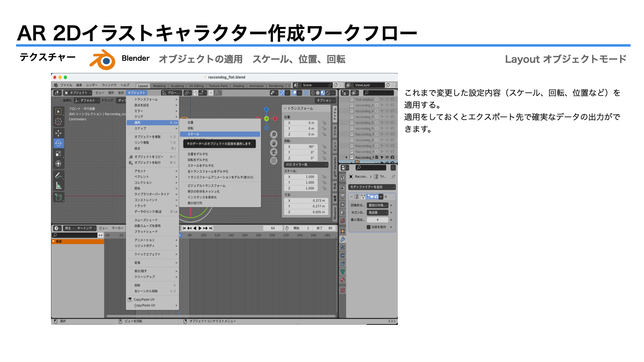The height and width of the screenshot is (362, 644).
Task: Click the current frame 64 field
Action: click(x=273, y=228)
